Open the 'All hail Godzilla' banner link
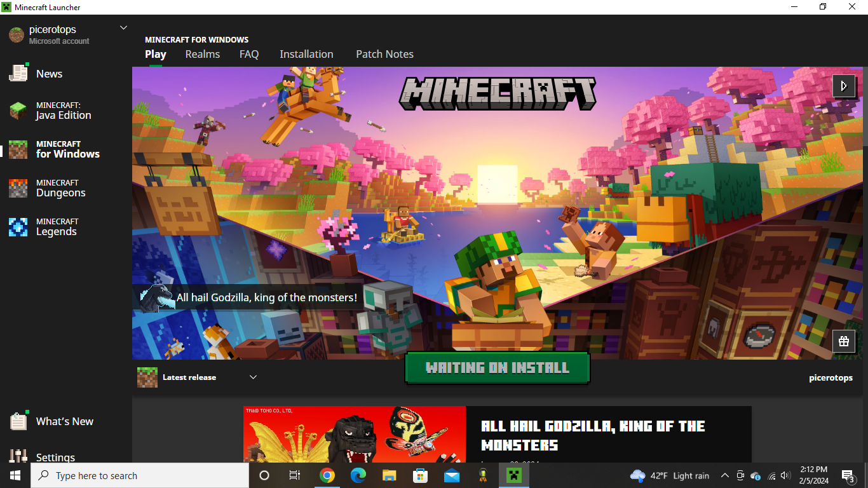Image resolution: width=868 pixels, height=488 pixels. 249,297
